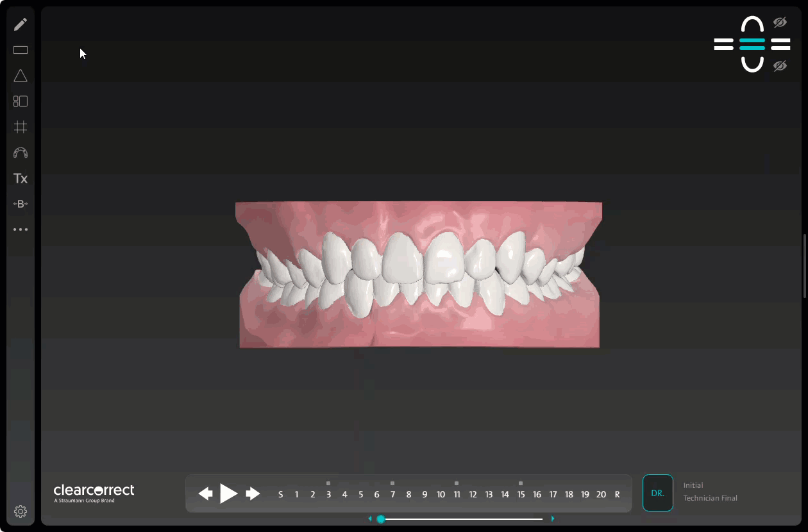Toggle visibility of the lower arch

click(780, 65)
